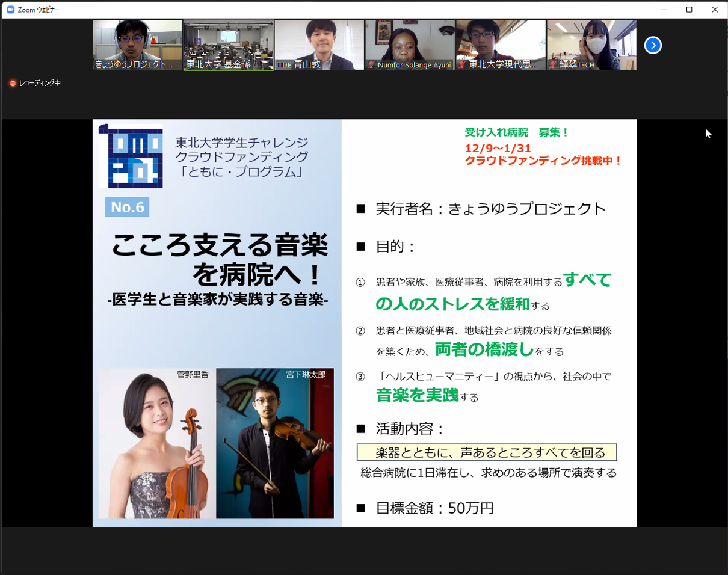Click photo of violist 宮下琳太郎

point(275,443)
